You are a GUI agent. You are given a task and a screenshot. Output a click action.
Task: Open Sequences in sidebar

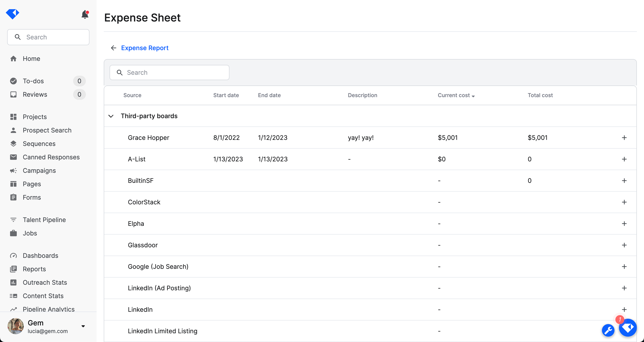39,144
